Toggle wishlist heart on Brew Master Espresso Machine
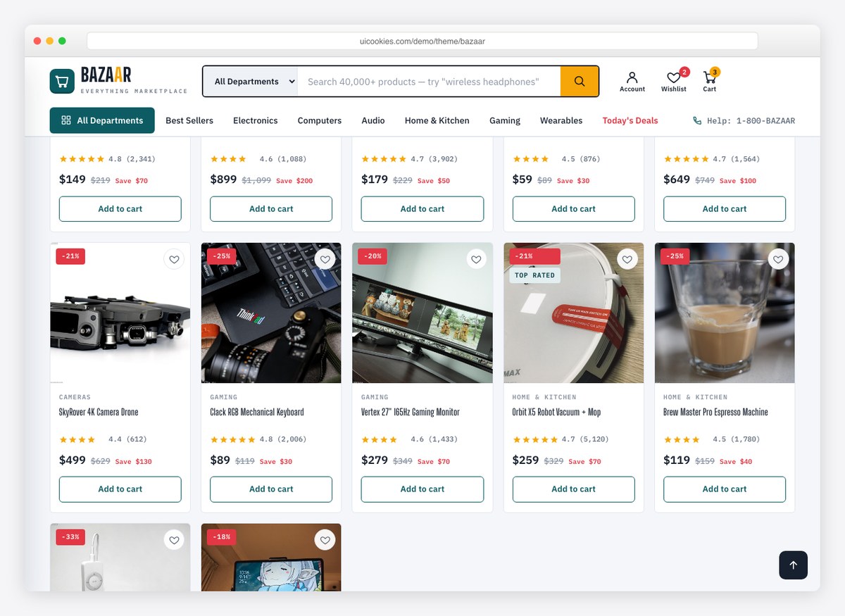Image resolution: width=845 pixels, height=616 pixels. pos(778,260)
